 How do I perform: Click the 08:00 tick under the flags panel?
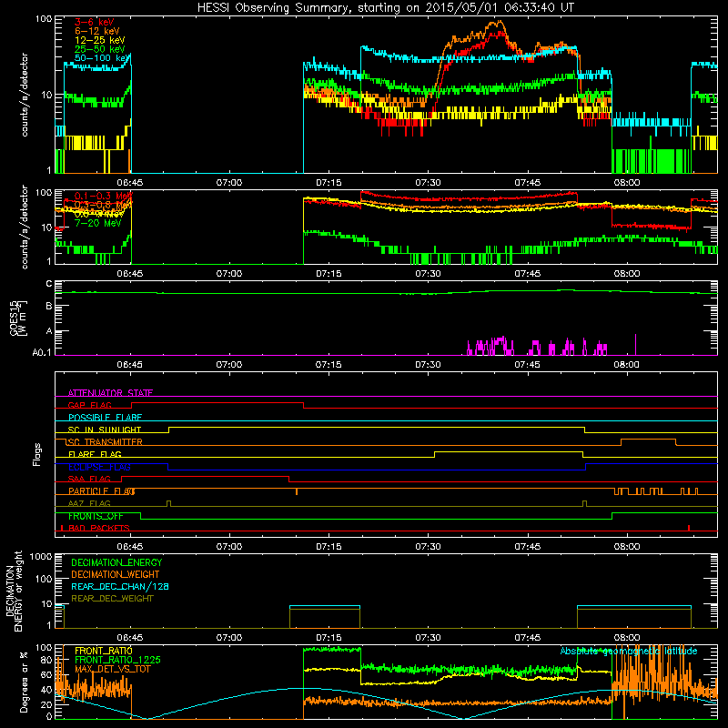(x=627, y=547)
